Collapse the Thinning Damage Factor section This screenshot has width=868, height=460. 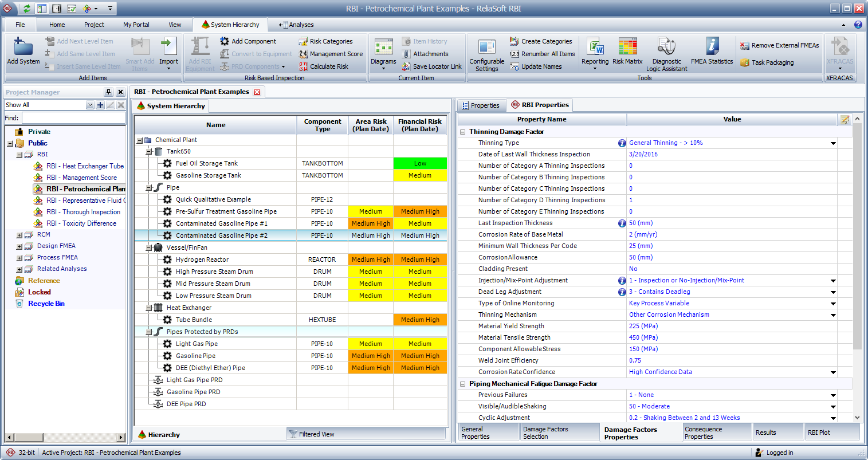(x=463, y=132)
